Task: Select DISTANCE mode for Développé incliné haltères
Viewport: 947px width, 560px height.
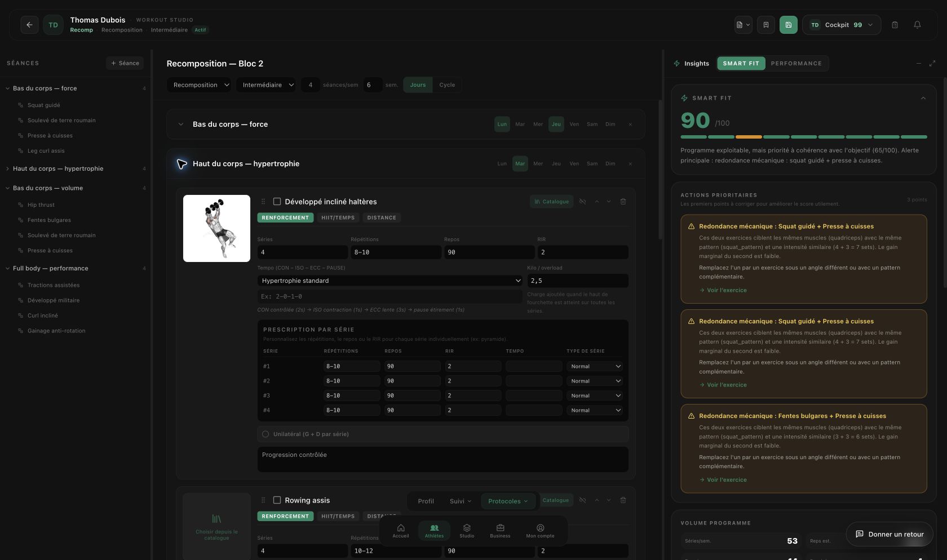Action: tap(382, 218)
